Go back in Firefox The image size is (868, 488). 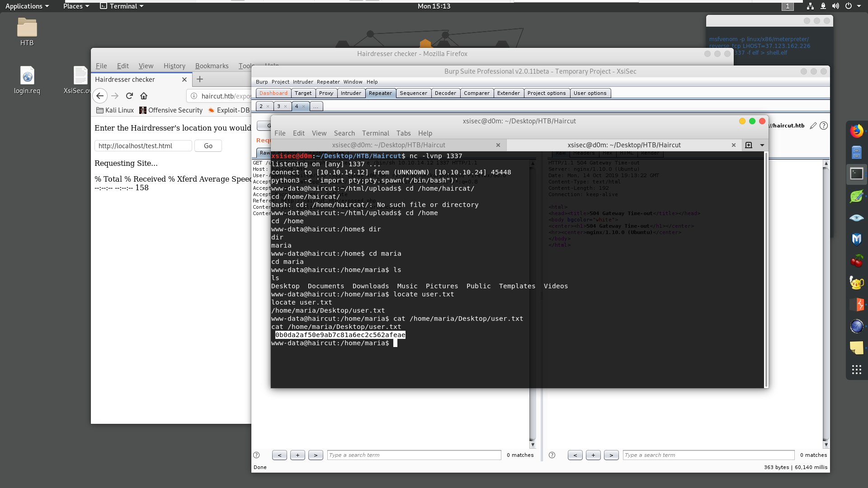(100, 96)
